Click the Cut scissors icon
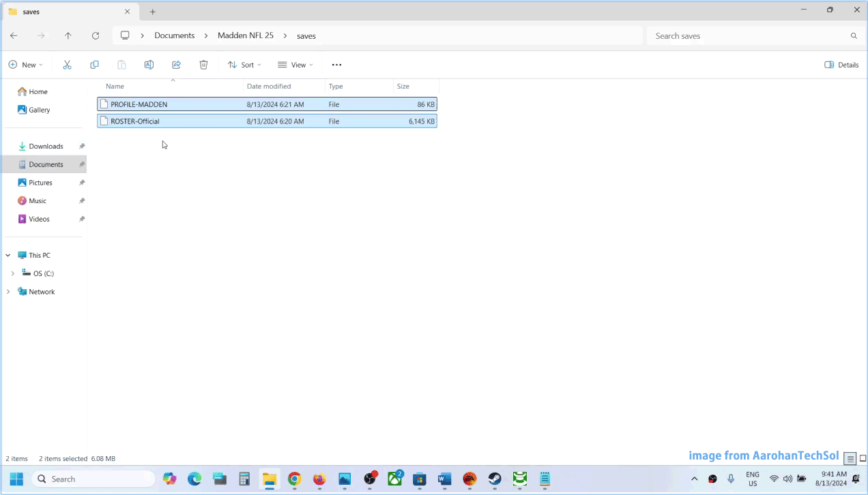 pos(67,65)
